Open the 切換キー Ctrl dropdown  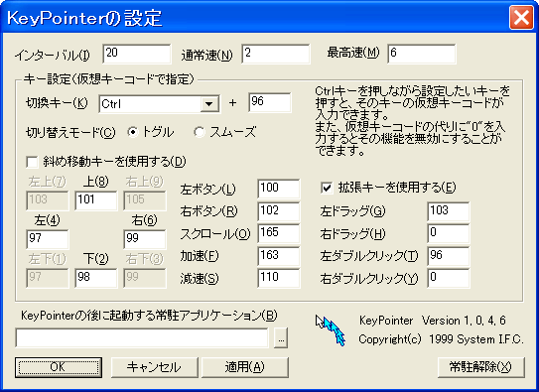[x=209, y=103]
